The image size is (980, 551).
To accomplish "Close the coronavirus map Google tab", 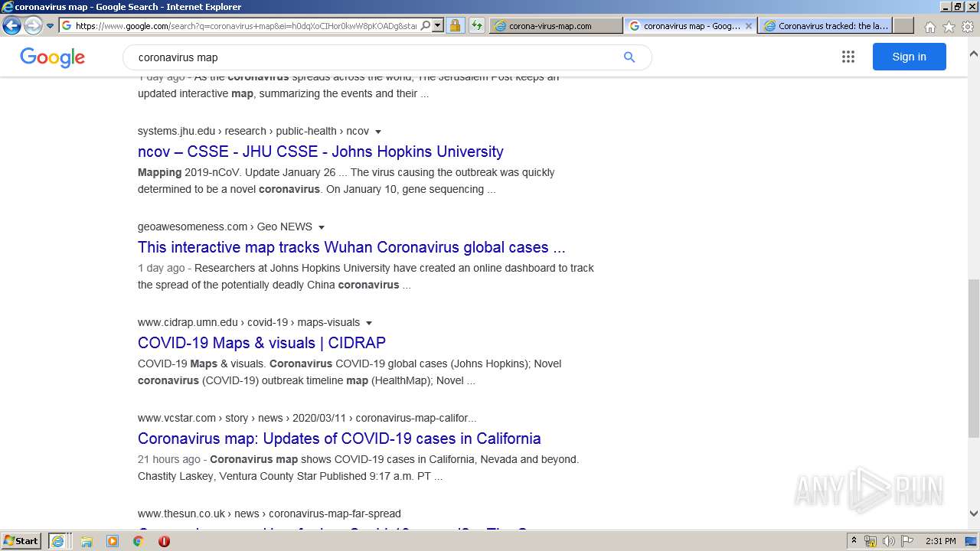I will [x=748, y=25].
